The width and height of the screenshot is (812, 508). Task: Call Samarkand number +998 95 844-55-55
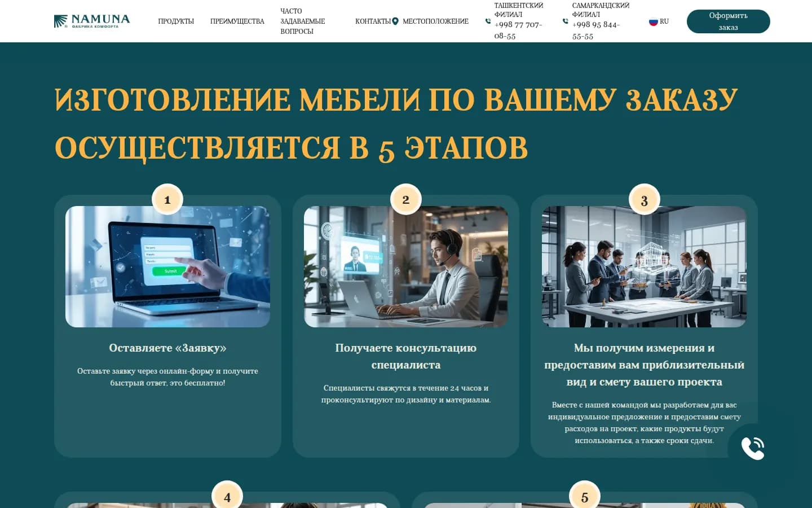tap(596, 30)
